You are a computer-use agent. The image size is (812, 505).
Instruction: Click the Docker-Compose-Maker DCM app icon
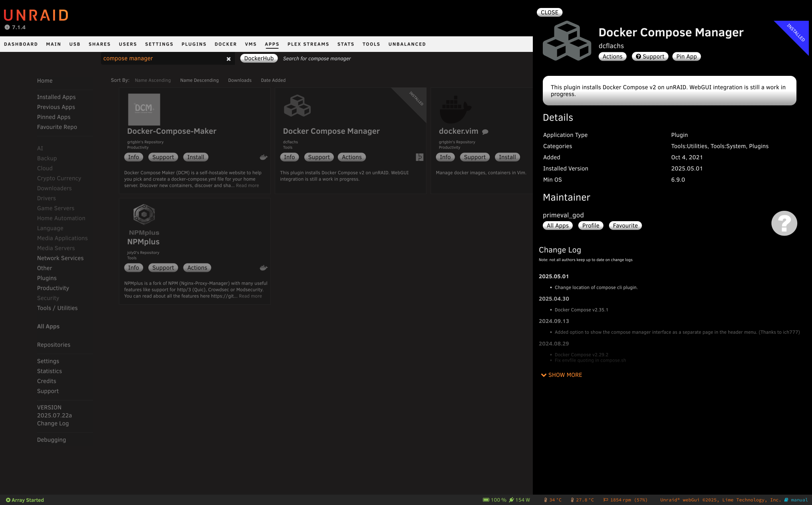pos(144,109)
